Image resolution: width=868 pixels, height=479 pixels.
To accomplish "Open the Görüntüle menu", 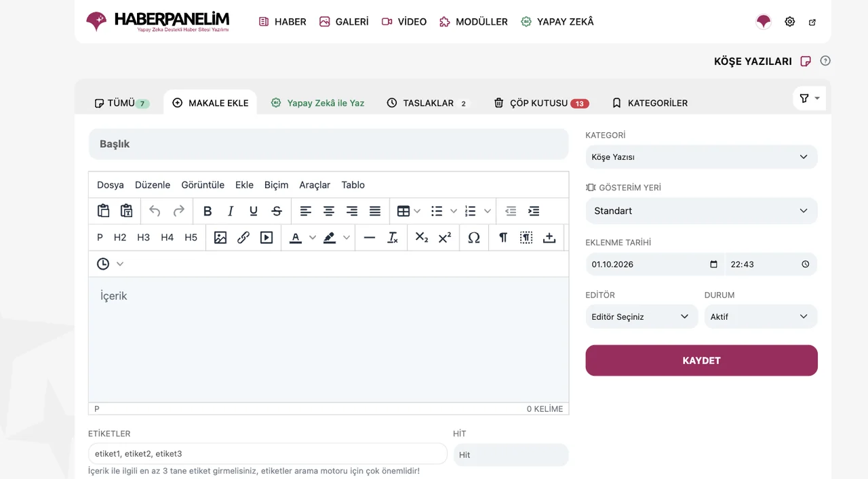I will pos(203,185).
